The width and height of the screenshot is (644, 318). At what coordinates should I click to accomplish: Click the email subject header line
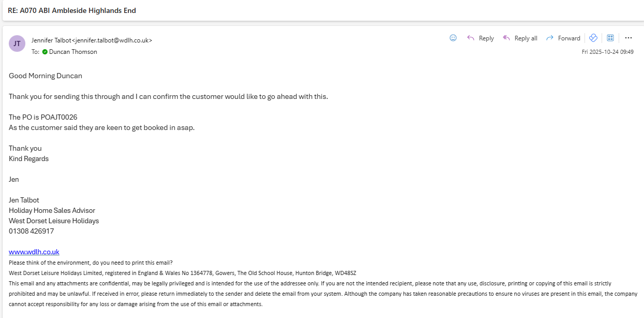point(72,10)
